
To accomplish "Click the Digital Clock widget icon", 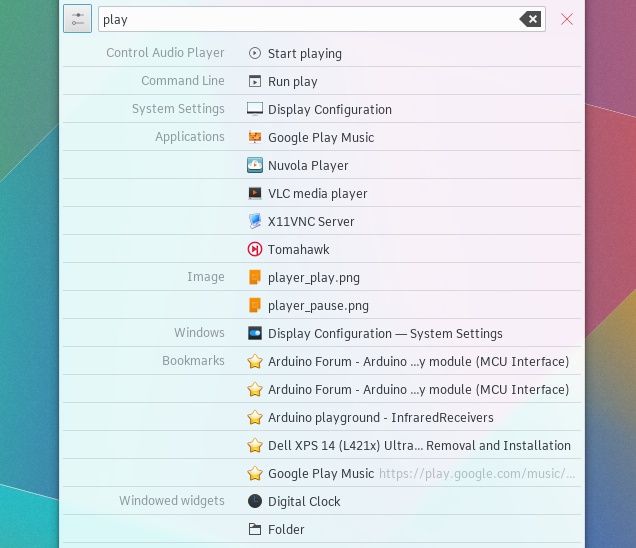I will [x=255, y=501].
